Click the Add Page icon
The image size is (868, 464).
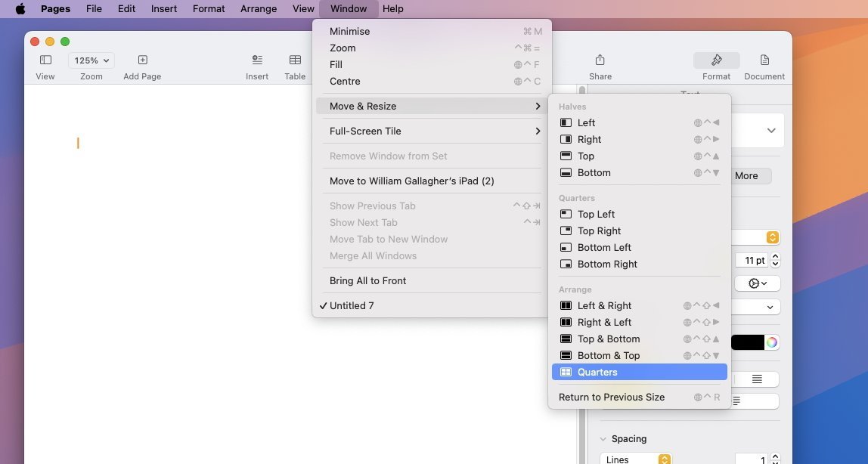coord(142,60)
